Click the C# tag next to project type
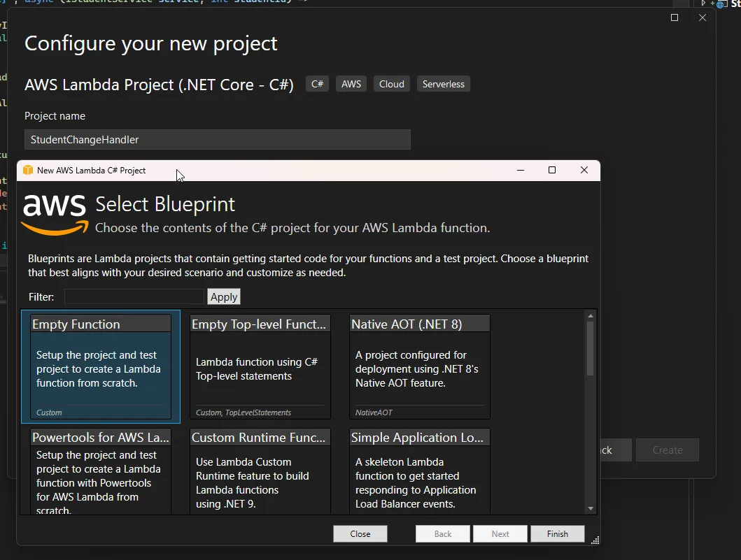 317,83
